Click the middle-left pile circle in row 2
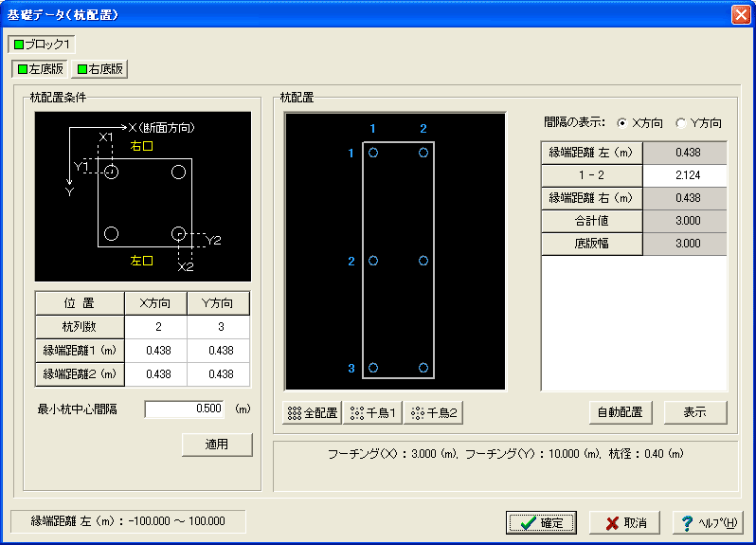This screenshot has height=545, width=756. tap(373, 261)
